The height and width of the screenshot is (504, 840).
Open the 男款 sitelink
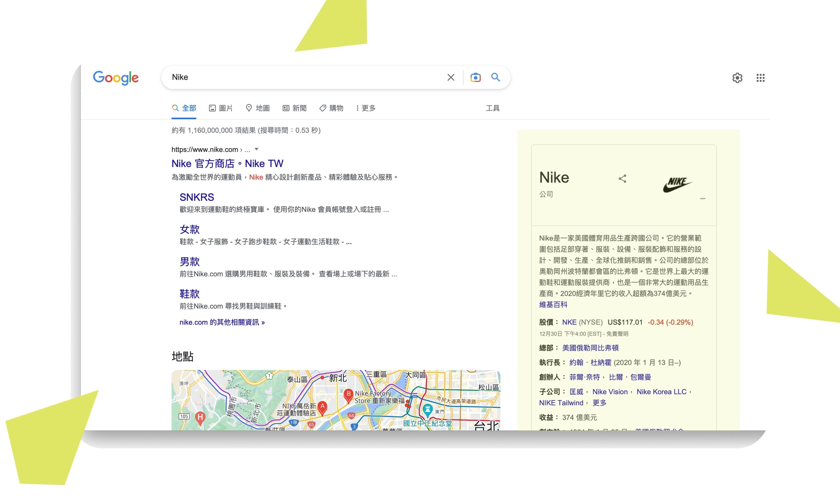click(x=189, y=262)
